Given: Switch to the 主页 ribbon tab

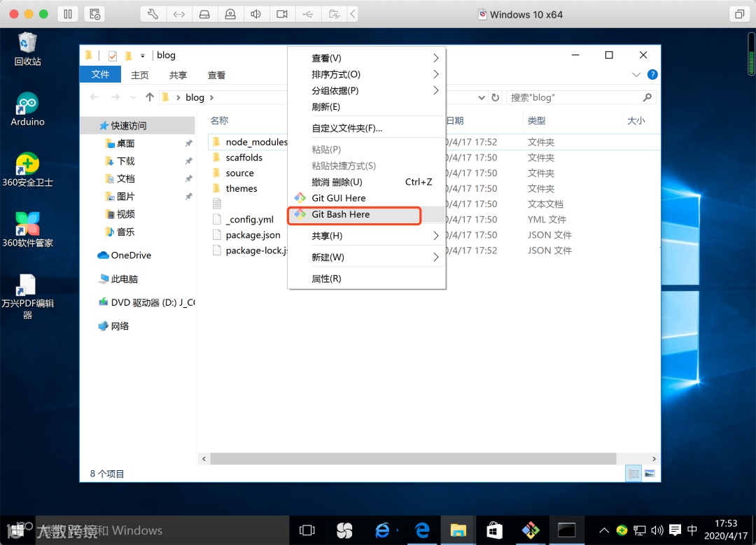Looking at the screenshot, I should [x=140, y=75].
